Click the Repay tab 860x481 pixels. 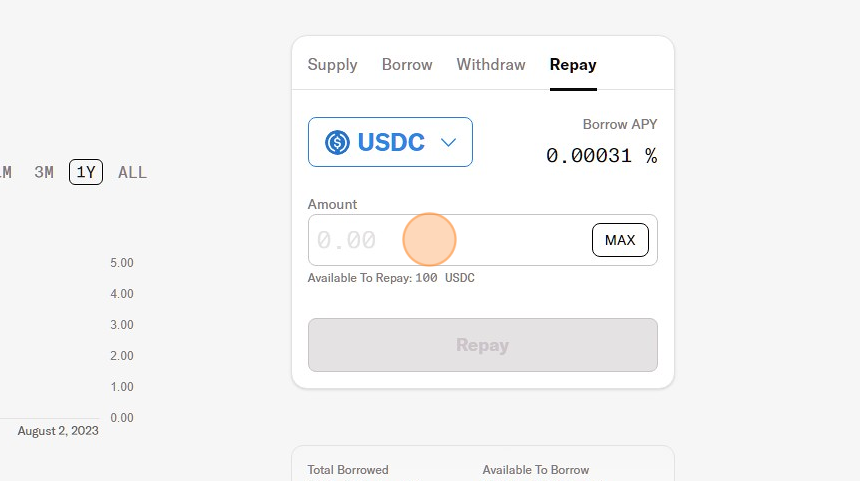(x=573, y=65)
